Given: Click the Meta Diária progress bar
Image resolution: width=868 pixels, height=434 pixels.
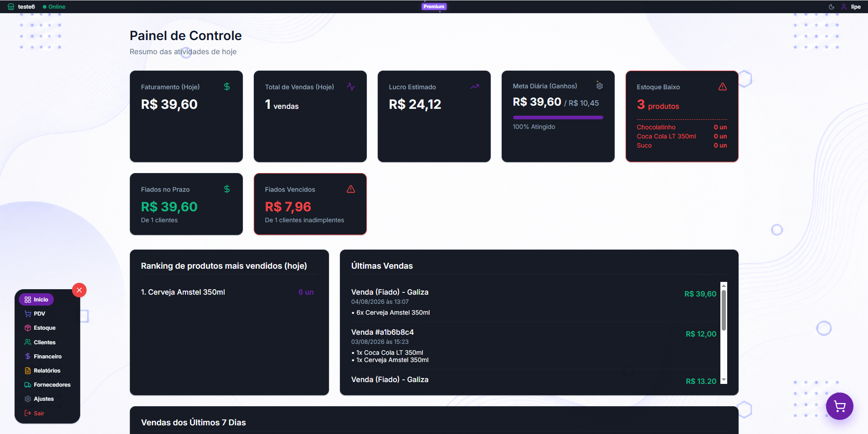Looking at the screenshot, I should tap(558, 117).
